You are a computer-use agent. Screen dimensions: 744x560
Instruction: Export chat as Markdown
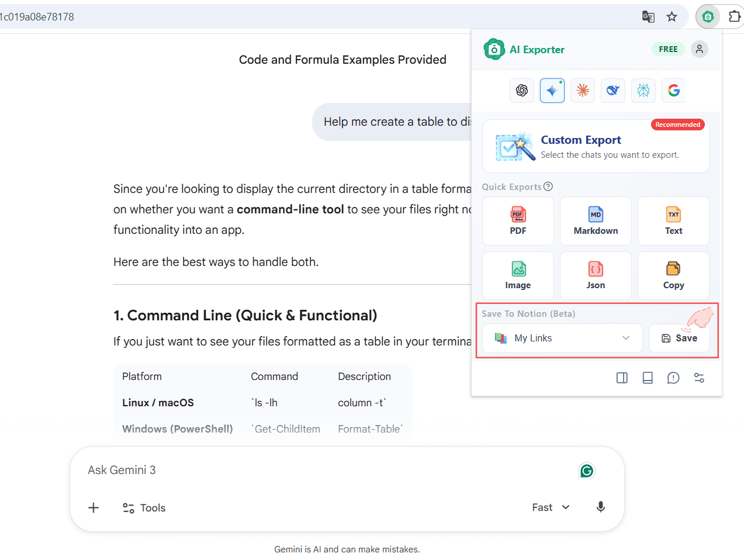click(596, 221)
